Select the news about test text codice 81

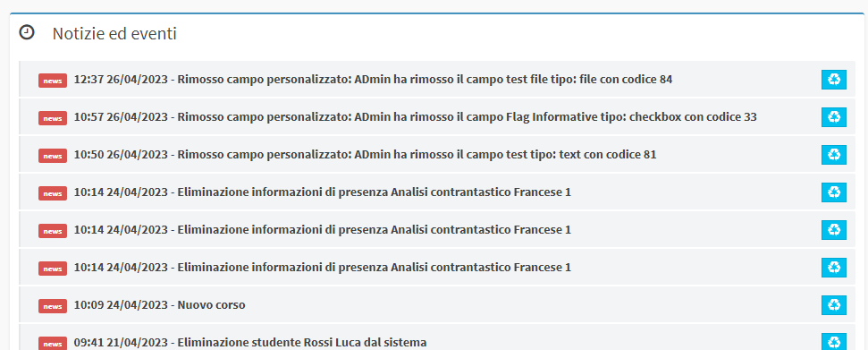pos(365,155)
